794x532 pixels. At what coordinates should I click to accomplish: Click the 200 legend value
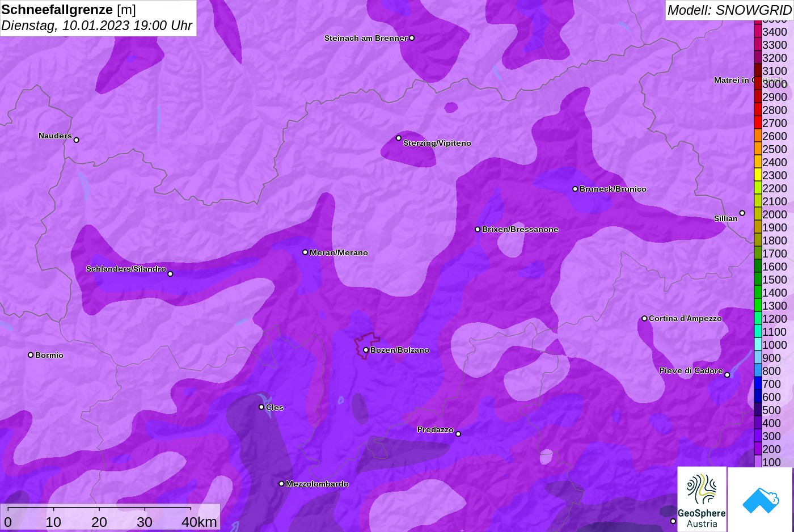(x=772, y=449)
